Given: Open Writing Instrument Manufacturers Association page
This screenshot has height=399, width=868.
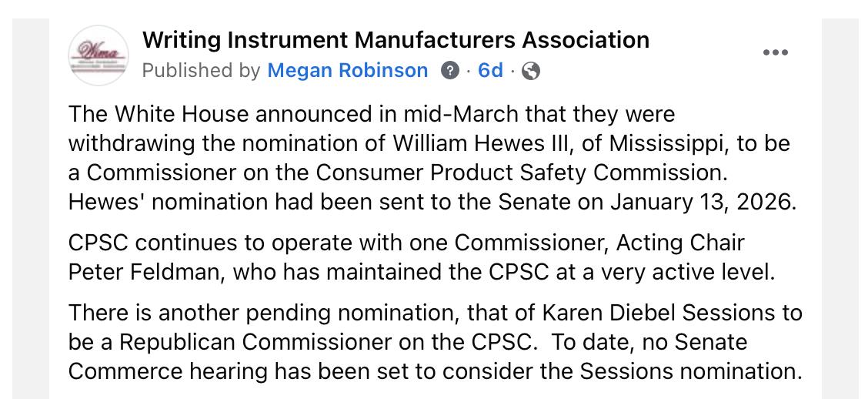Looking at the screenshot, I should [x=396, y=40].
